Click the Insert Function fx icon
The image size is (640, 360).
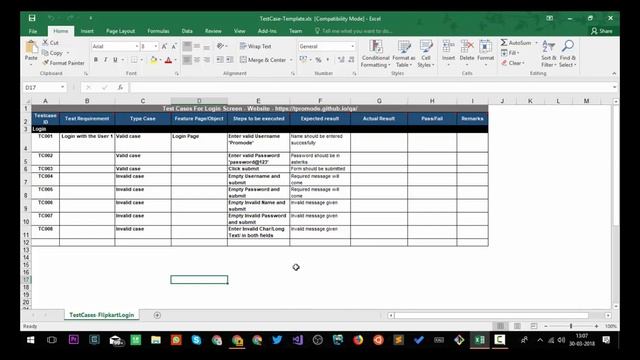(120, 87)
